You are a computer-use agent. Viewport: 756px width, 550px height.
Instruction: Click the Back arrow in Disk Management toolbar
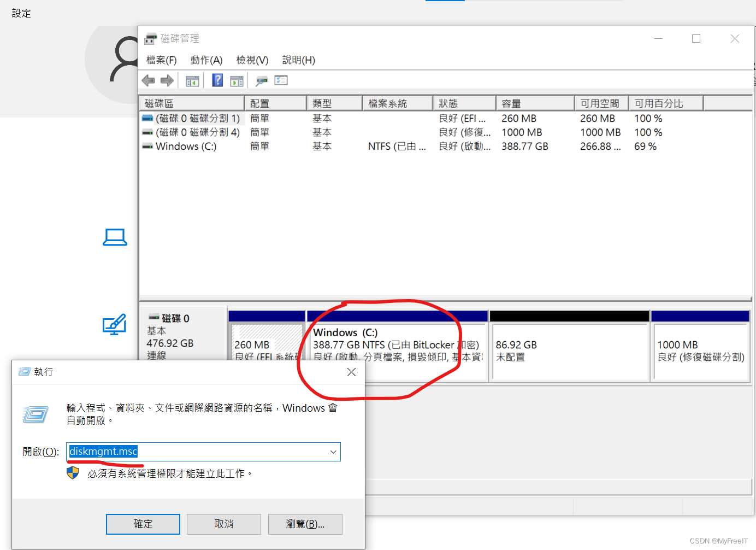(148, 81)
